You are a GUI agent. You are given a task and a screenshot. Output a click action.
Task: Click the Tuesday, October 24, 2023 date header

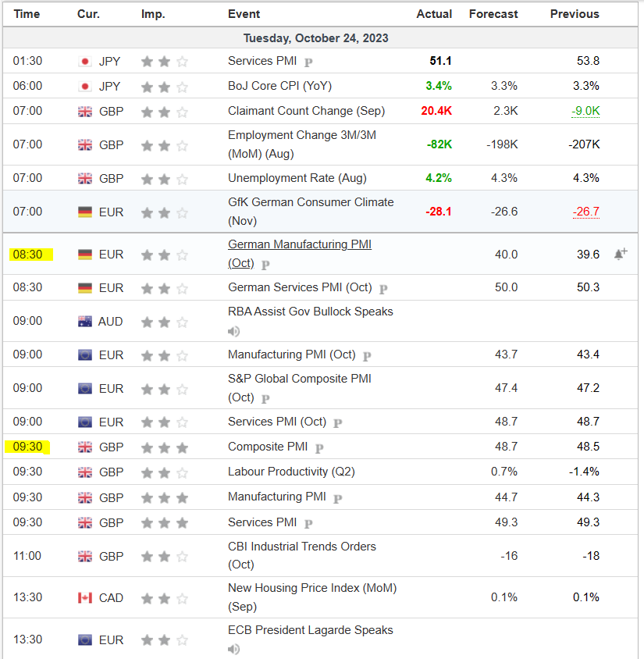315,37
